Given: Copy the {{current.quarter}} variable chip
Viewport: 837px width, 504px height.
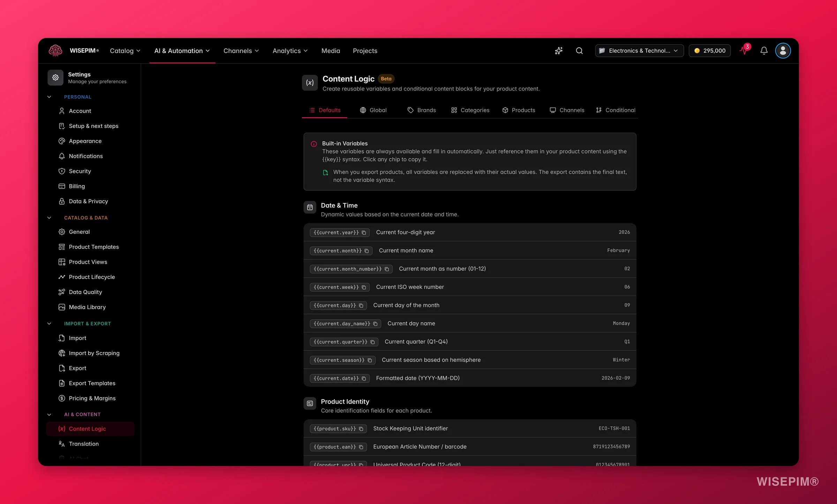Looking at the screenshot, I should [x=344, y=341].
